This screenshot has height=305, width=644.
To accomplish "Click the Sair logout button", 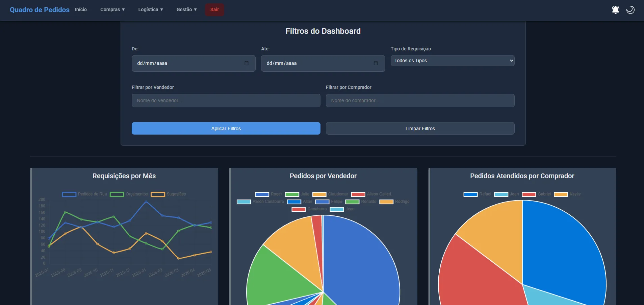I will point(214,9).
